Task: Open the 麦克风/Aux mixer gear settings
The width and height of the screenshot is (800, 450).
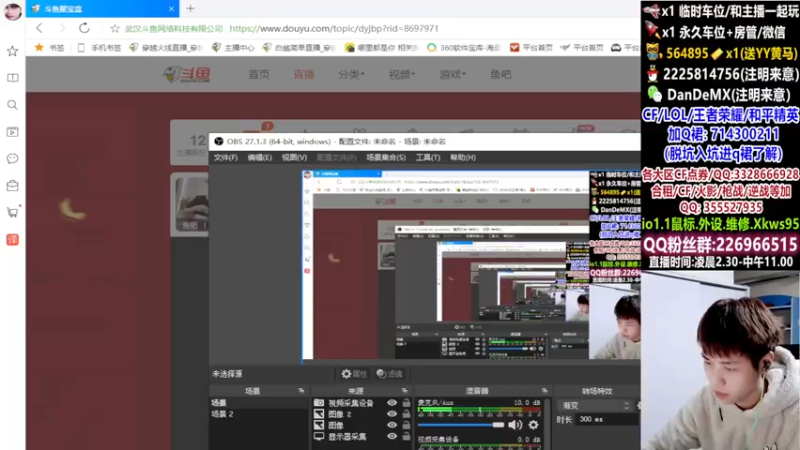Action: 533,424
